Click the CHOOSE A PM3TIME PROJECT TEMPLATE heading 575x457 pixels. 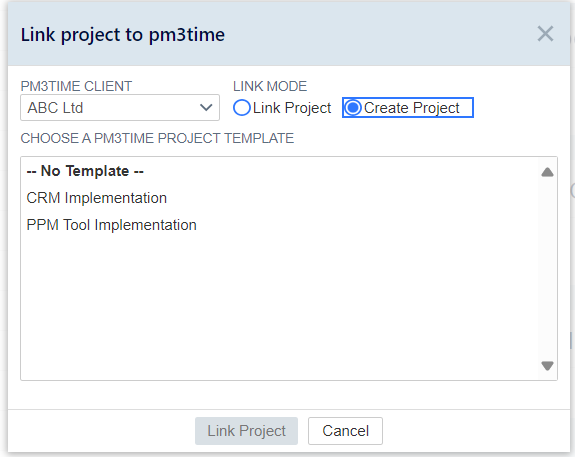click(x=157, y=138)
